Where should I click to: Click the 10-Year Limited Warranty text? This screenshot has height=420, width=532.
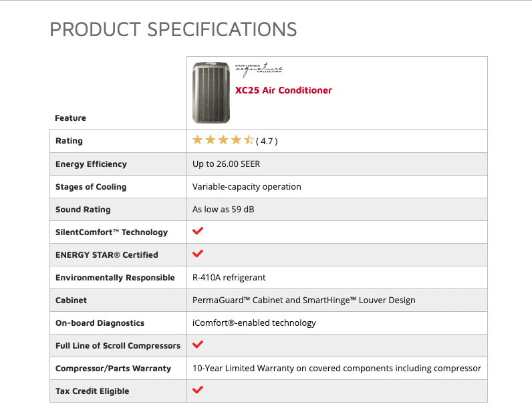pos(337,369)
